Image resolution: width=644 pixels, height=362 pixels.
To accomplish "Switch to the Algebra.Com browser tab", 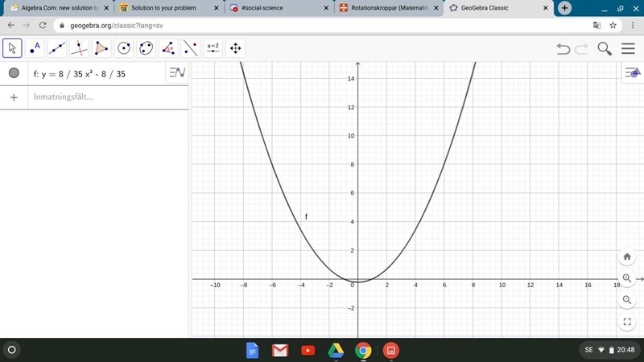I will [x=56, y=8].
